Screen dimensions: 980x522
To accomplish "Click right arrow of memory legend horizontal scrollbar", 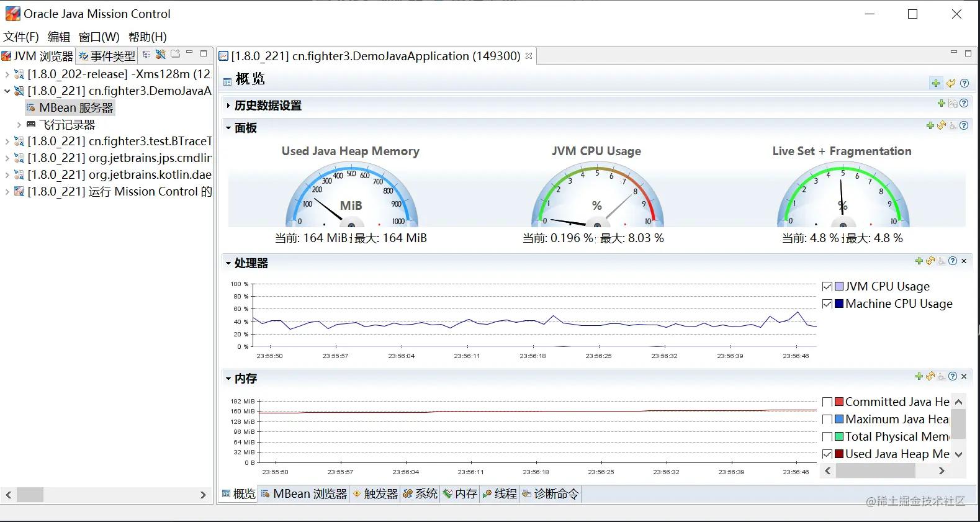I will [x=942, y=471].
